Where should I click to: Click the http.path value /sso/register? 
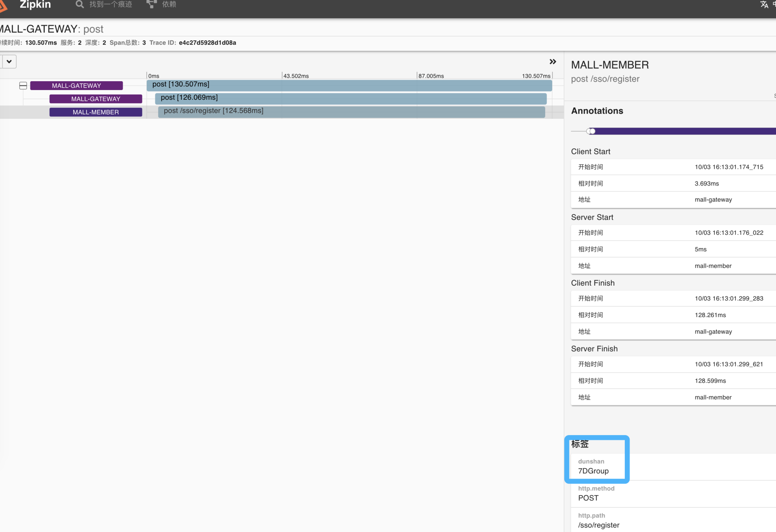(x=599, y=525)
